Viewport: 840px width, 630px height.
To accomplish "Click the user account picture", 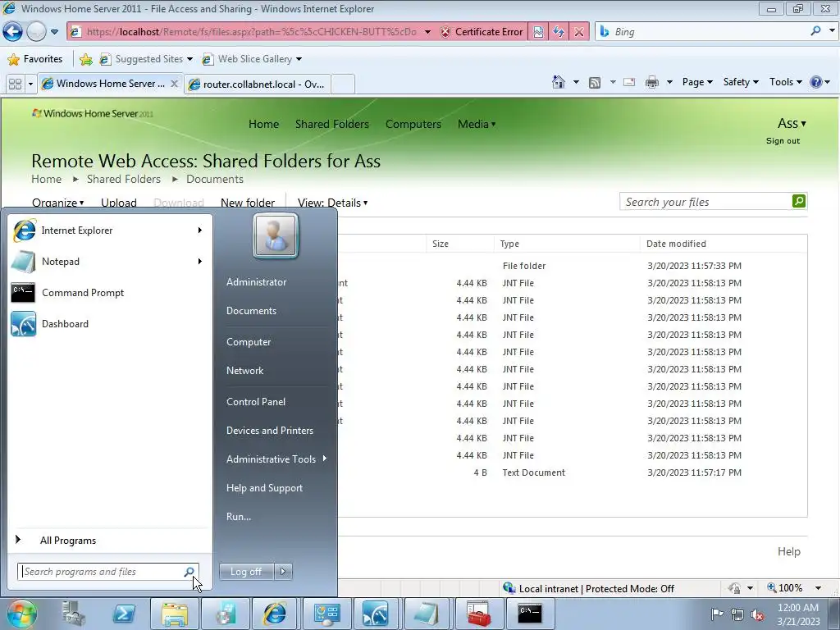I will click(x=276, y=235).
